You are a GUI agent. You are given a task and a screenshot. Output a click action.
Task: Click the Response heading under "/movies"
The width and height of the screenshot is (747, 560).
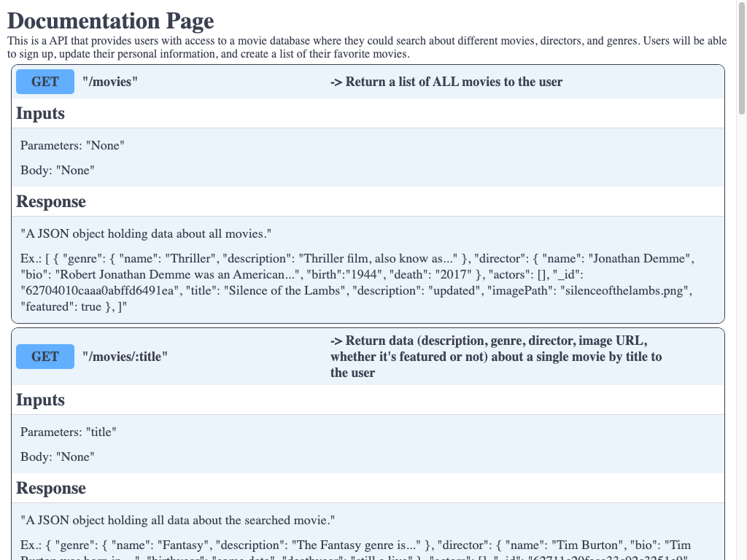tap(51, 202)
